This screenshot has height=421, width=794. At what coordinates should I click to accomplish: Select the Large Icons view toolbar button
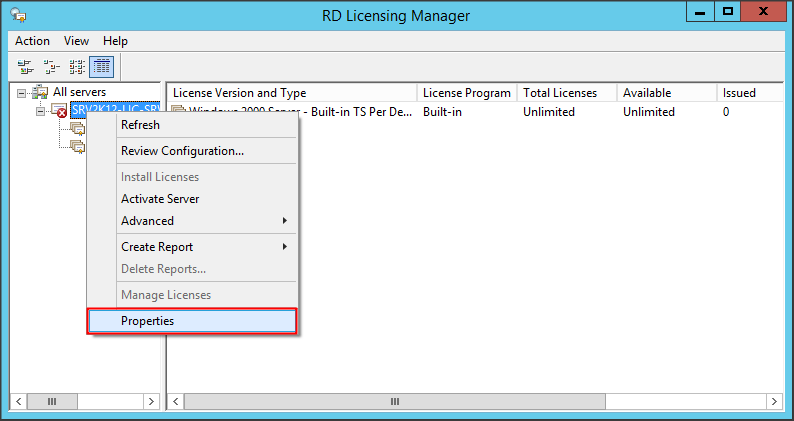[25, 67]
